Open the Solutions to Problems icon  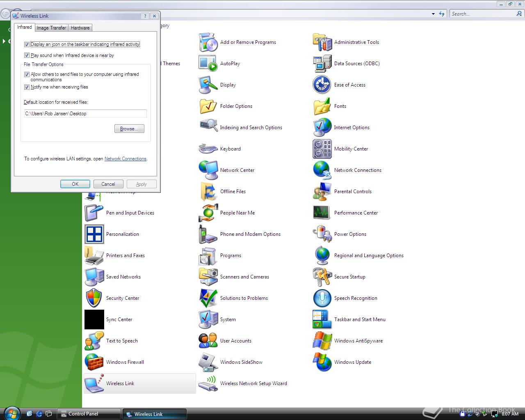click(x=208, y=298)
